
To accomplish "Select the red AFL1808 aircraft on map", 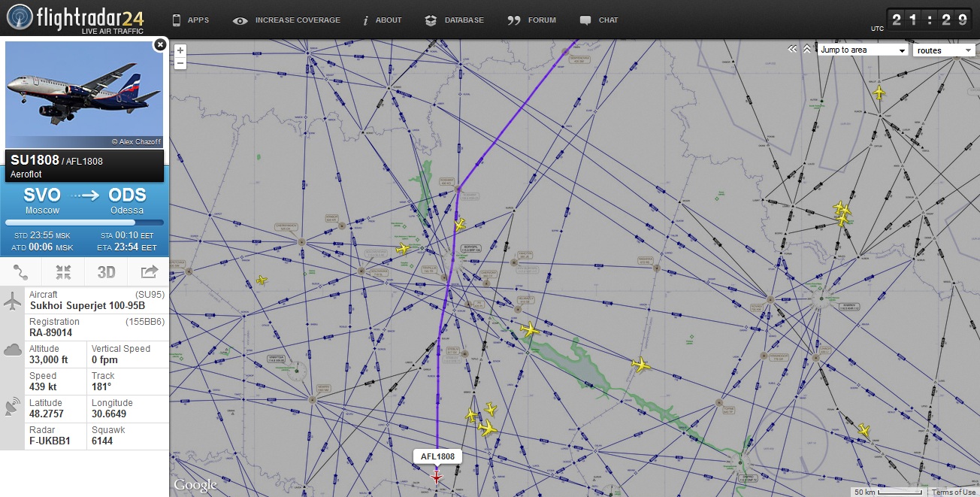I will point(437,477).
